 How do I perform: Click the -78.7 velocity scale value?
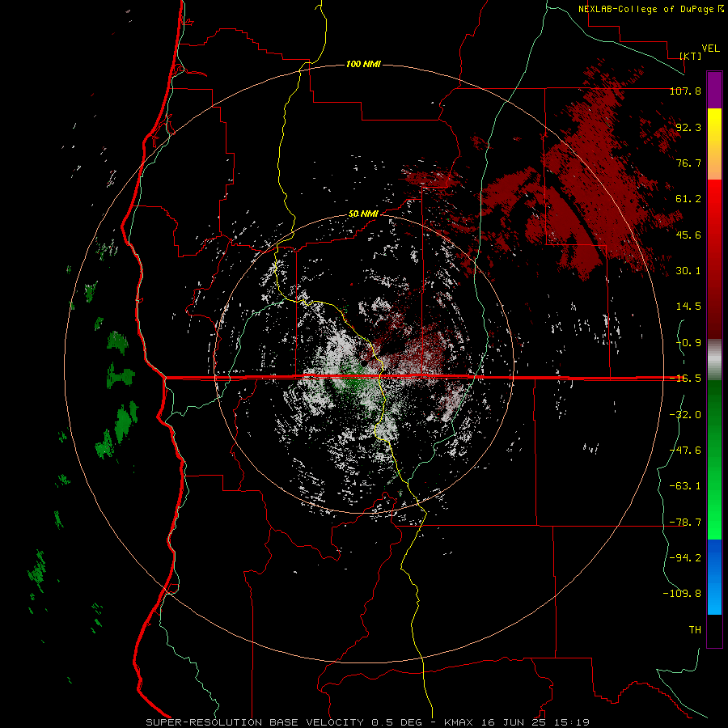[685, 523]
